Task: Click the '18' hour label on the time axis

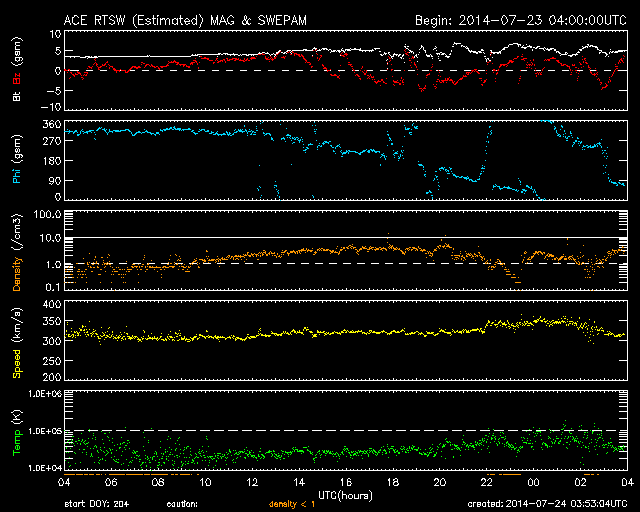Action: tap(393, 482)
